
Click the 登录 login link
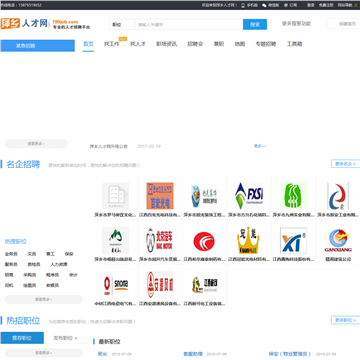coord(311,5)
